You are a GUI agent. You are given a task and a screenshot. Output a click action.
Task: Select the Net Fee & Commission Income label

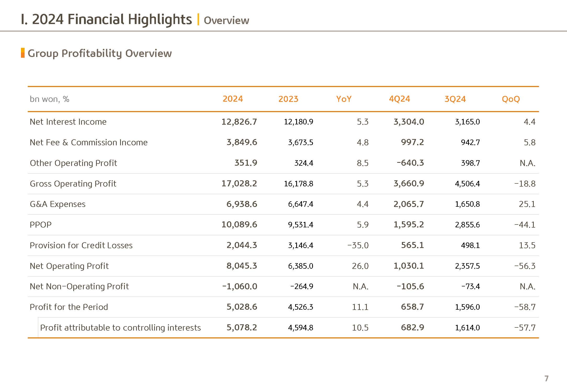(x=88, y=142)
